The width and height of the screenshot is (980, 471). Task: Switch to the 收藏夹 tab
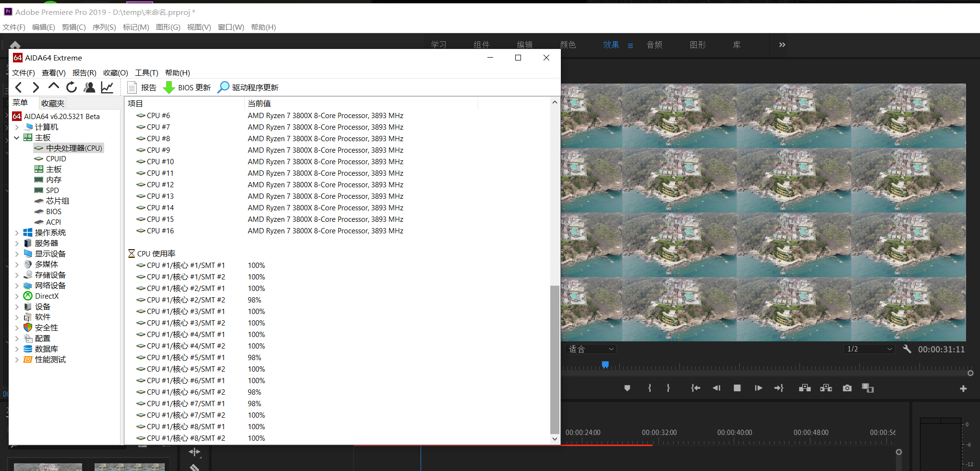[x=52, y=103]
